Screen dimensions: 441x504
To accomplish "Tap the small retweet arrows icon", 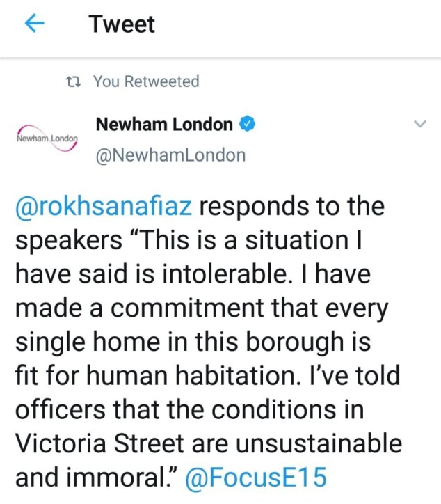I will [72, 81].
